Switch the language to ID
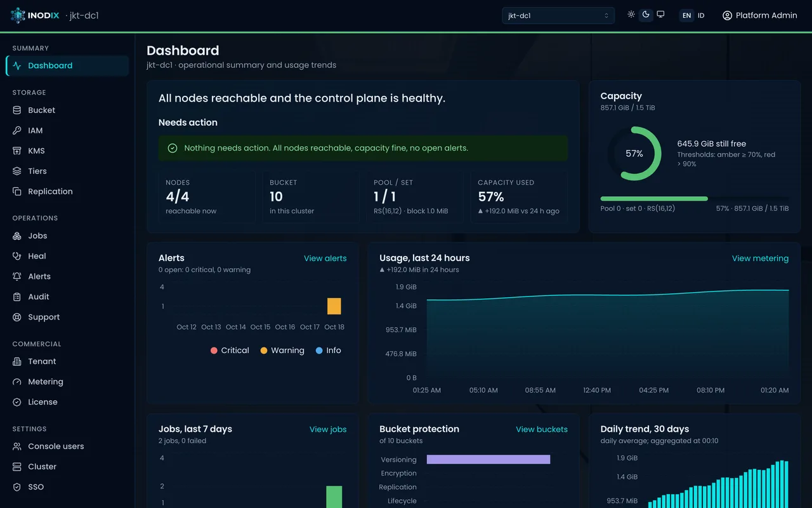Viewport: 812px width, 508px height. point(701,15)
